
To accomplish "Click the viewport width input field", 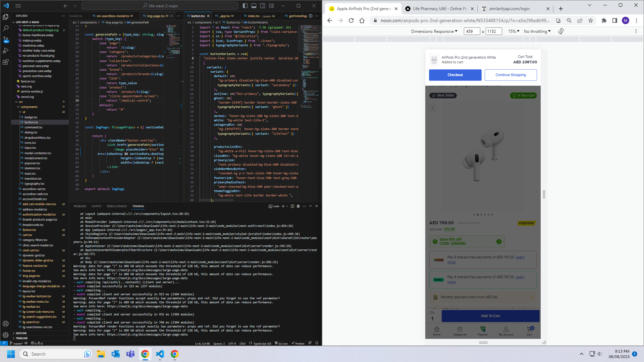I will point(472,31).
